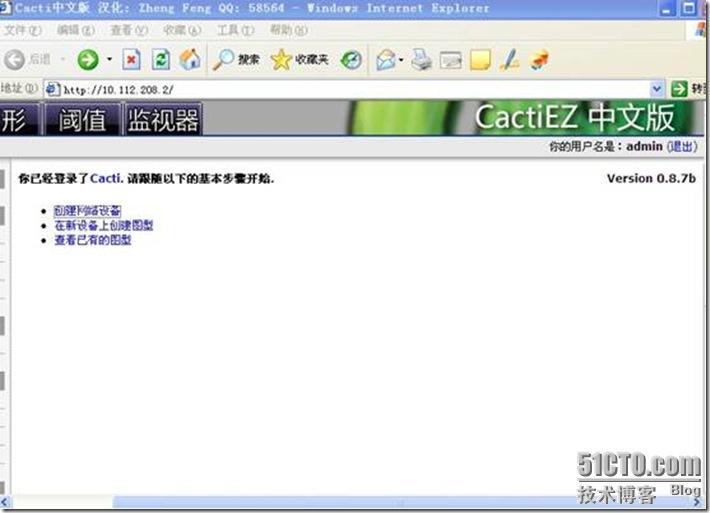Click the page icon in the address bar

(x=53, y=89)
